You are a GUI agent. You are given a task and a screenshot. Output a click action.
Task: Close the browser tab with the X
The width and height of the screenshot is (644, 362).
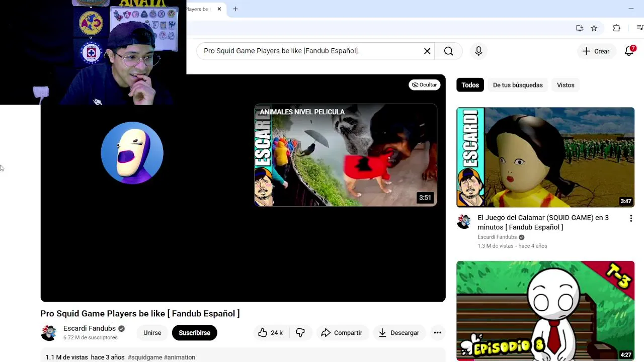(219, 9)
